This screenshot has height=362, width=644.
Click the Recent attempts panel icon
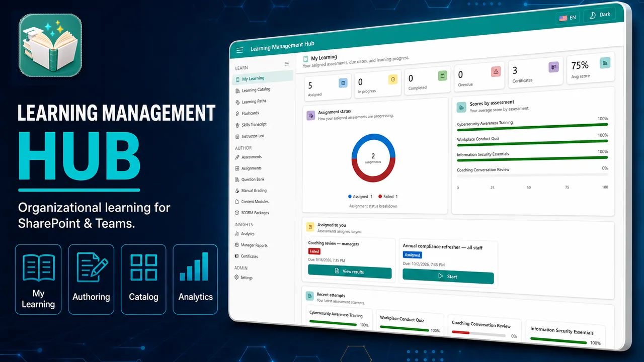tap(310, 297)
